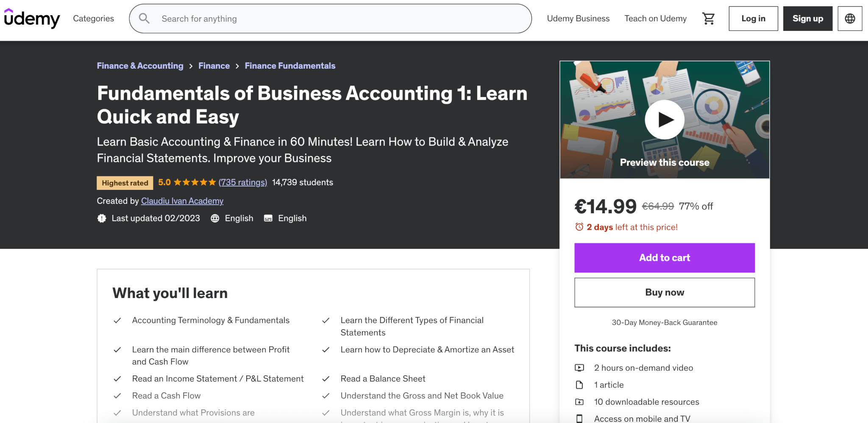
Task: View the 735 ratings link
Action: (243, 182)
